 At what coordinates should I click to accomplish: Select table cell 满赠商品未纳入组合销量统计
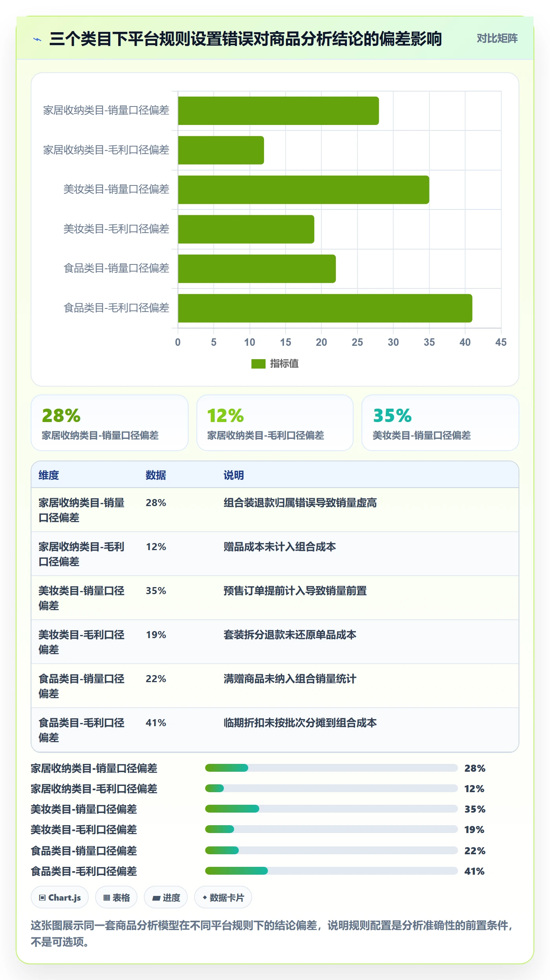(x=290, y=679)
